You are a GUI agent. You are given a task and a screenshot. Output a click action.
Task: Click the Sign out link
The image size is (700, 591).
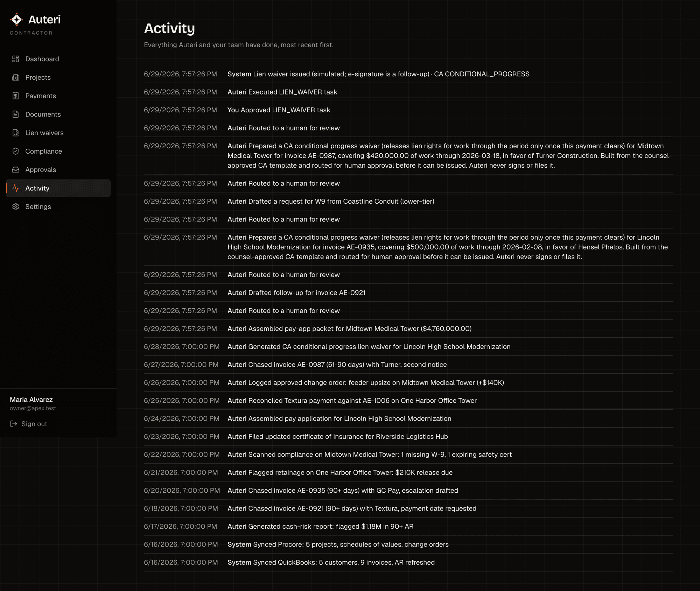[29, 424]
